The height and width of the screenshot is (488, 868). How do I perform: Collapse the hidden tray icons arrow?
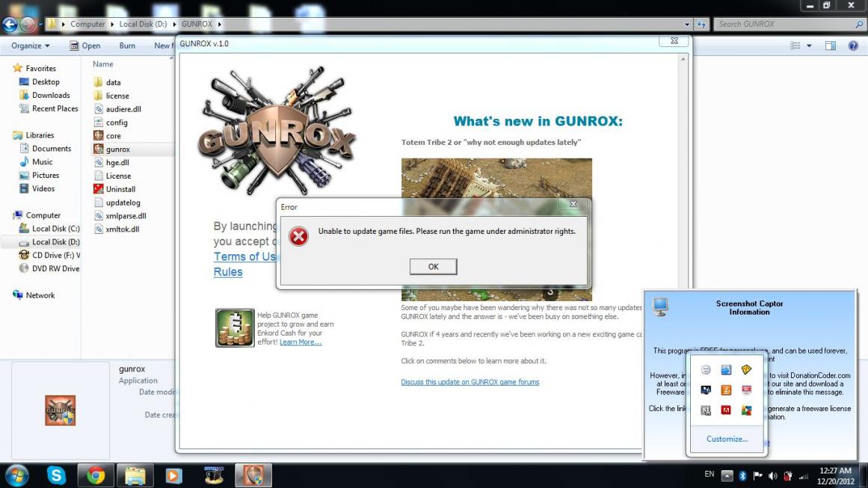727,475
